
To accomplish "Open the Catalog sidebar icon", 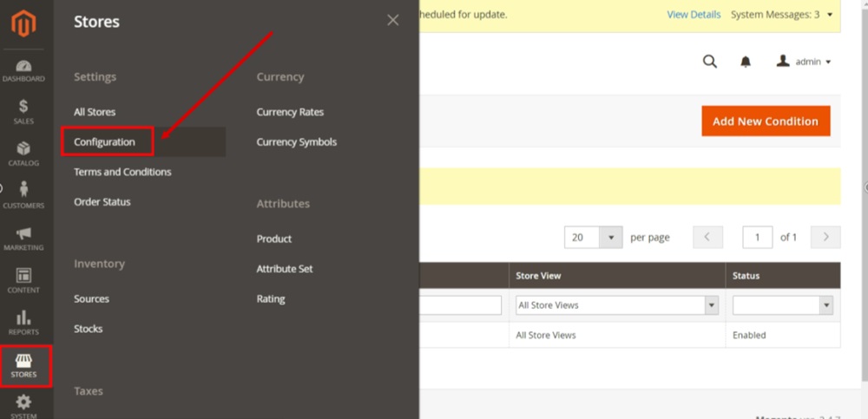I will coord(23,154).
